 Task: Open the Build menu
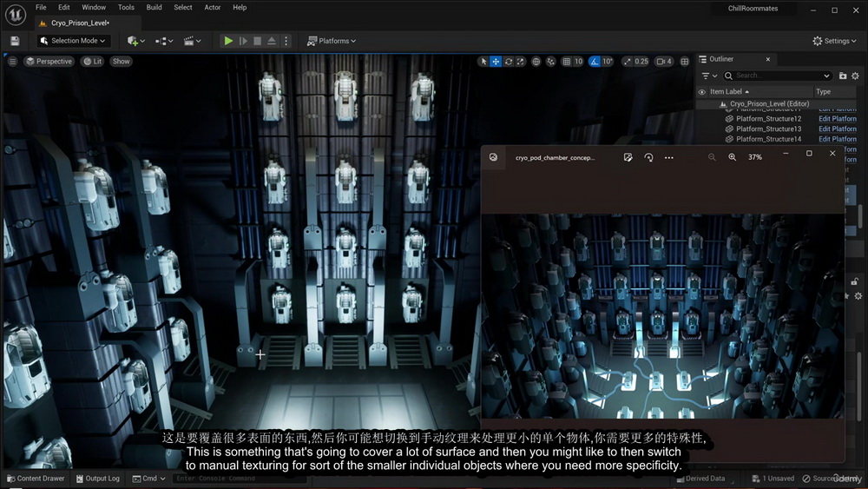pyautogui.click(x=154, y=7)
